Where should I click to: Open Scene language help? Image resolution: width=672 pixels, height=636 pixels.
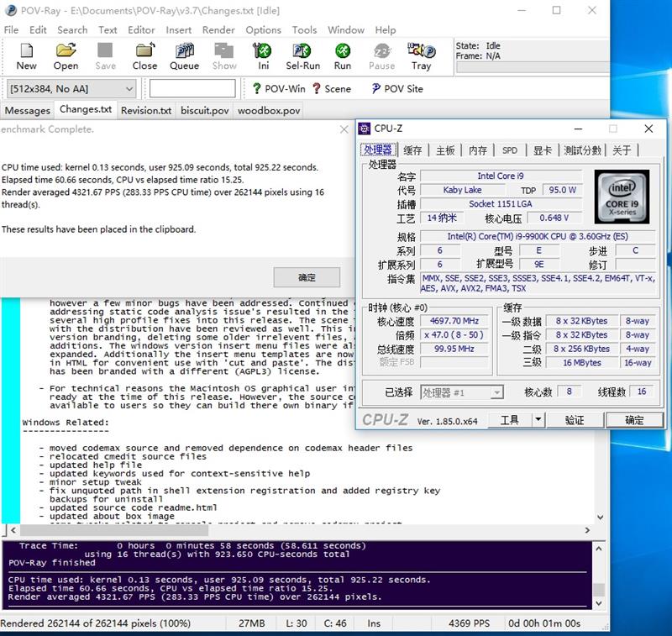click(x=332, y=89)
